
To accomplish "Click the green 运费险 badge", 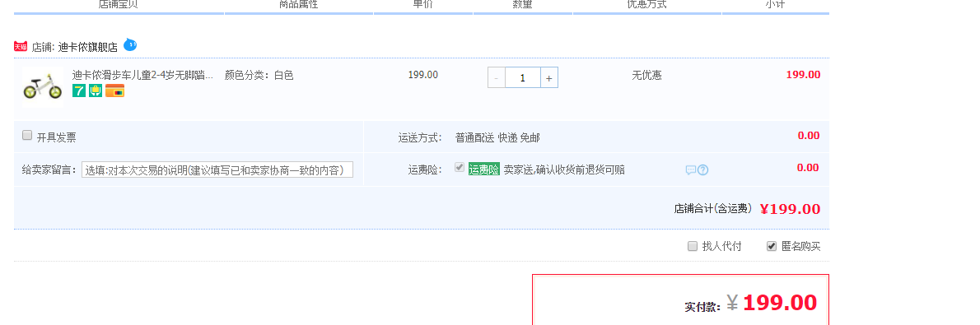I will pyautogui.click(x=484, y=169).
